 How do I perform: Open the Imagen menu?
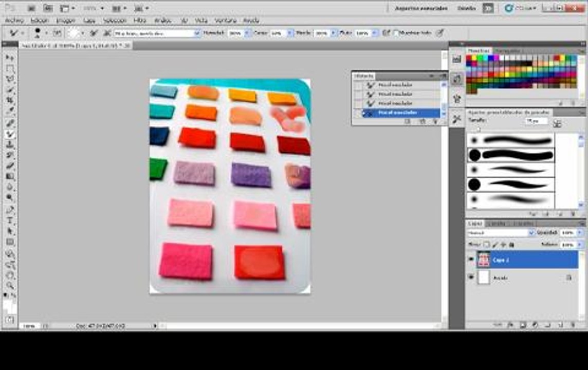pyautogui.click(x=66, y=20)
